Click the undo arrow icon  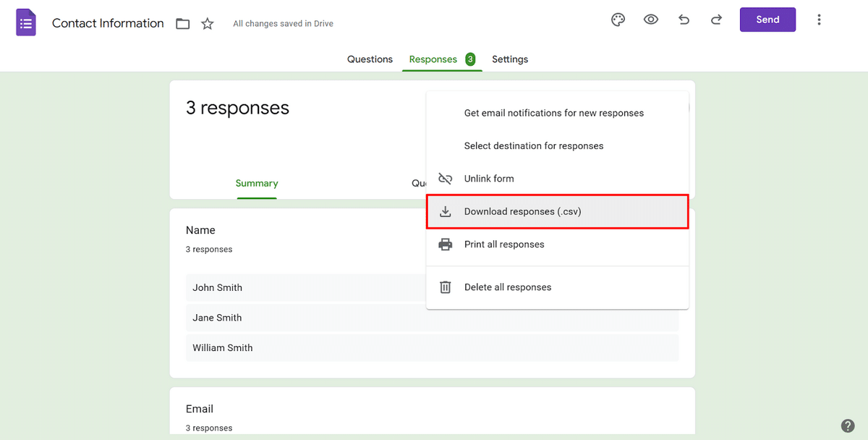(x=684, y=20)
